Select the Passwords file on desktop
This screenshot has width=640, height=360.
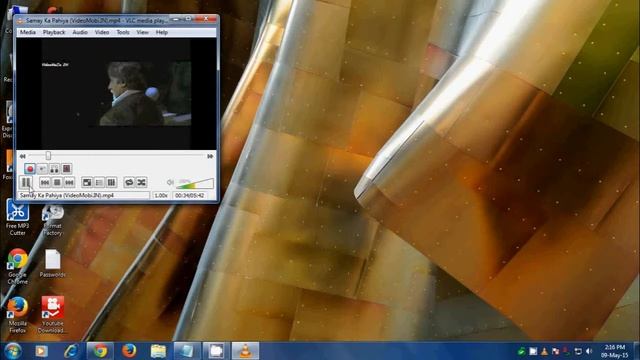53,264
